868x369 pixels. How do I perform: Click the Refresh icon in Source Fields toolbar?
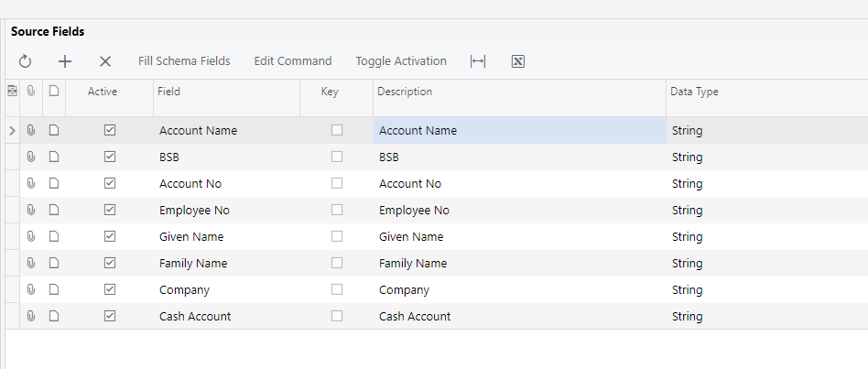pos(25,61)
